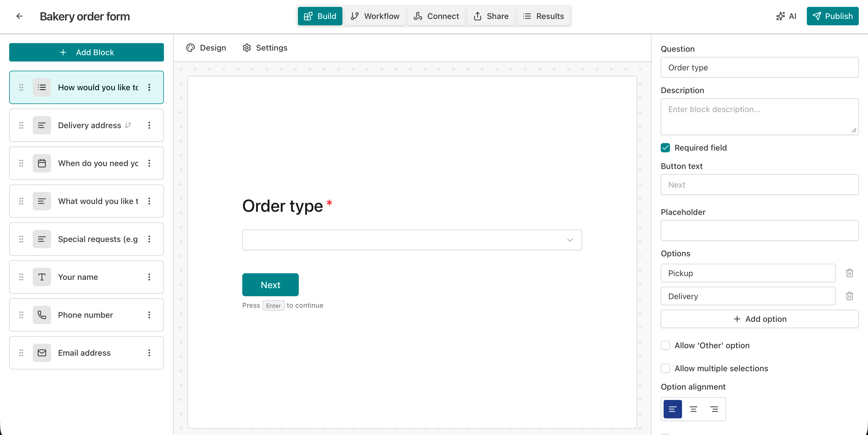Viewport: 868px width, 435px height.
Task: Enable Allow 'Other' option
Action: pos(665,345)
